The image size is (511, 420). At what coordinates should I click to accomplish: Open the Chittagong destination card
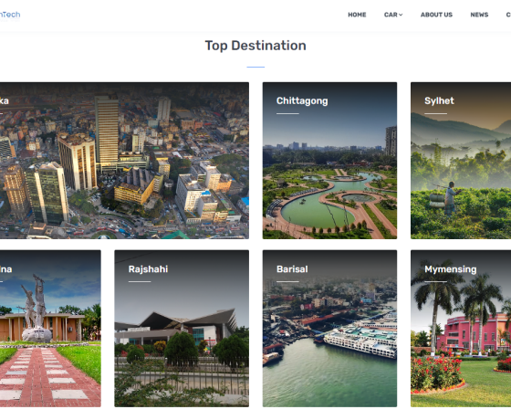pyautogui.click(x=329, y=161)
